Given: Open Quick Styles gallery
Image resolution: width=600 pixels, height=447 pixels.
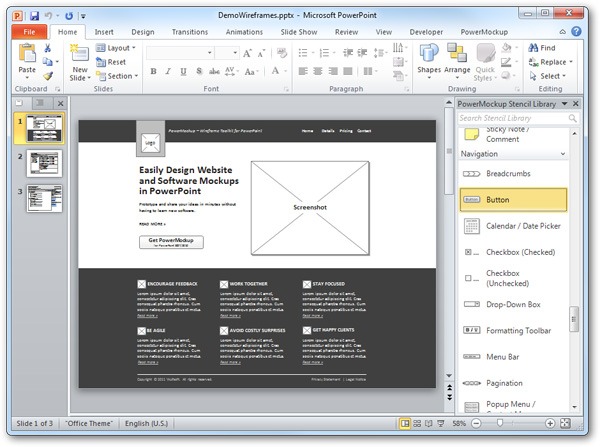Looking at the screenshot, I should (485, 62).
